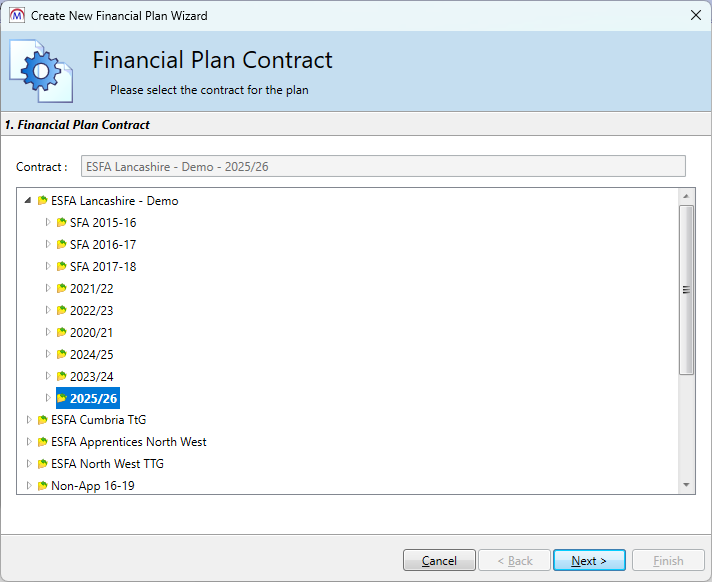Expand the ESFA Apprentices North West node

click(x=28, y=442)
